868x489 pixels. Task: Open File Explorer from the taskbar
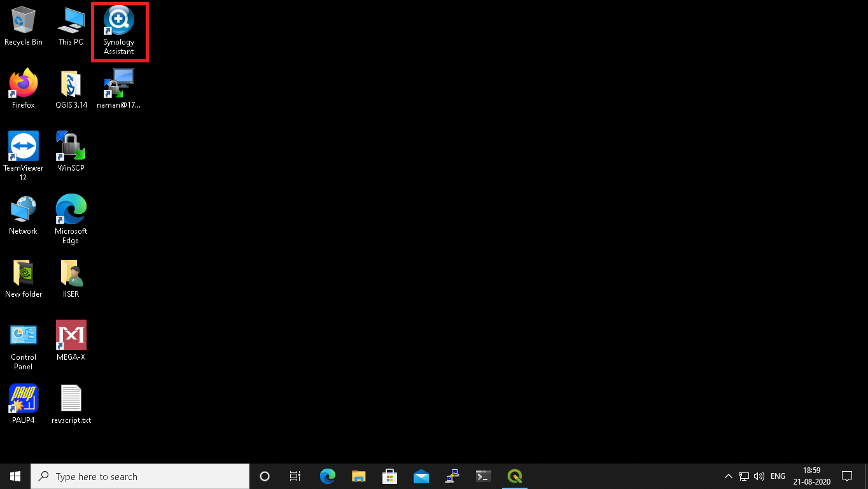[x=358, y=476]
